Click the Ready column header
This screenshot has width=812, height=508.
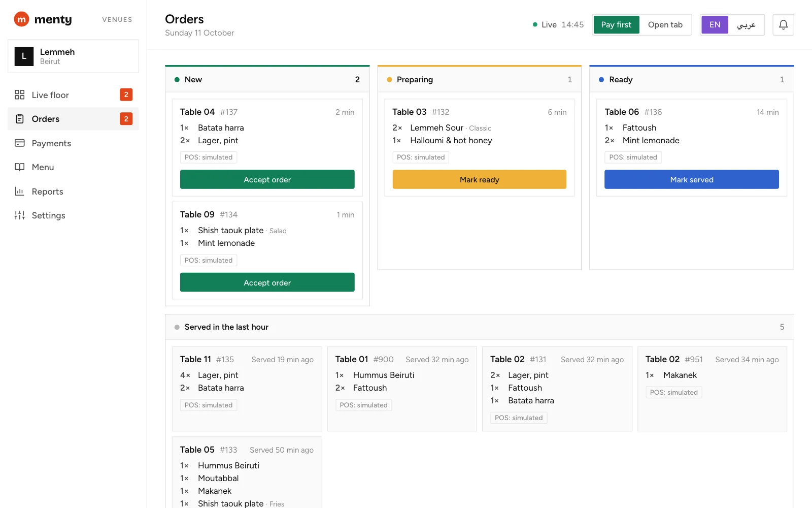point(691,79)
